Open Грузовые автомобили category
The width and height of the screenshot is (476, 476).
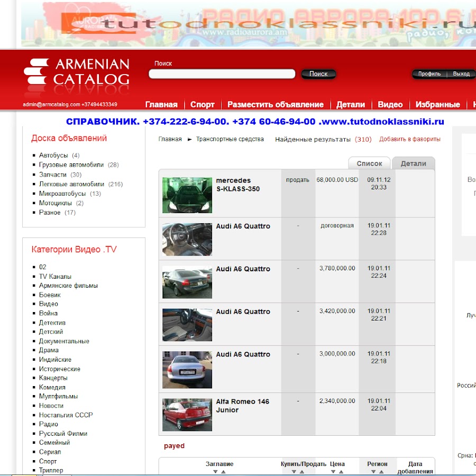coord(71,164)
